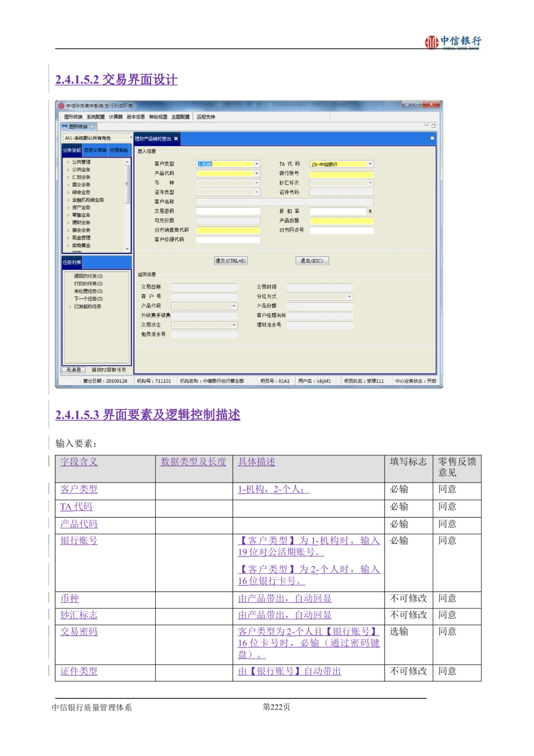Switch to the 外围系统 tab
The width and height of the screenshot is (534, 756).
[119, 150]
